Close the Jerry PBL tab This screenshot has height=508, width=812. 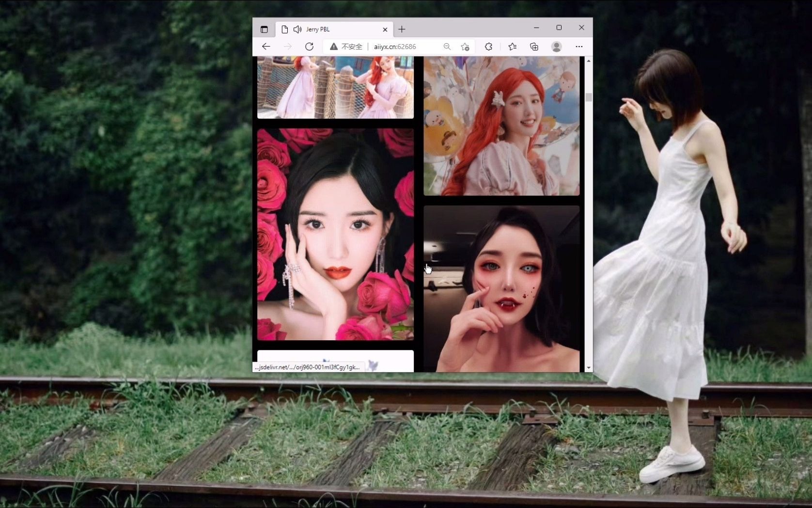click(x=385, y=30)
